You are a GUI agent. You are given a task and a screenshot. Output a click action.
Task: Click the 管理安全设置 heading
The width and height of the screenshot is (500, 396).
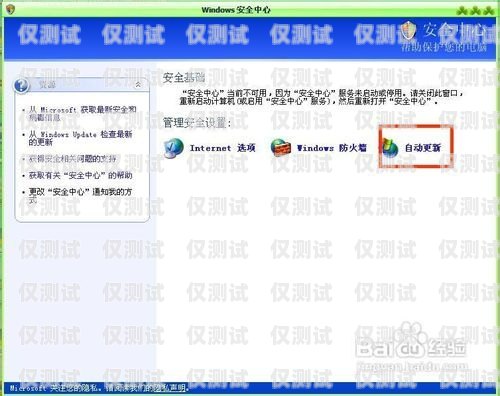point(197,123)
